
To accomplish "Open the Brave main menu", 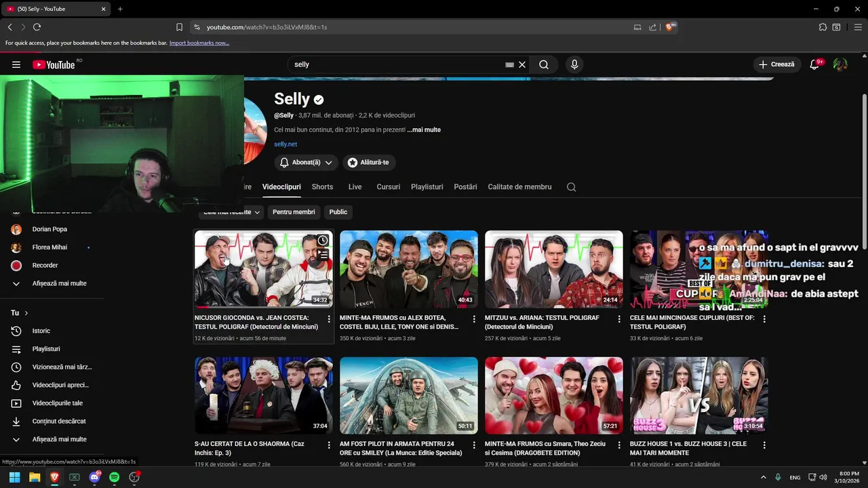I will click(856, 27).
